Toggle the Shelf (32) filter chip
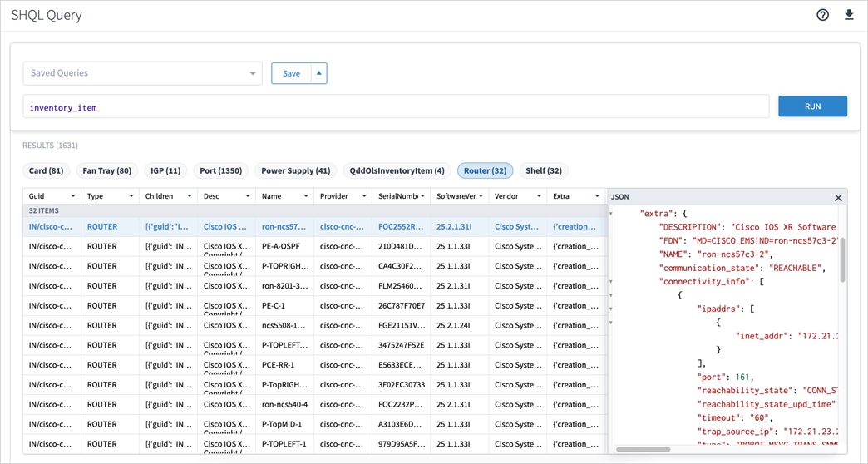Viewport: 868px width, 464px height. (544, 170)
